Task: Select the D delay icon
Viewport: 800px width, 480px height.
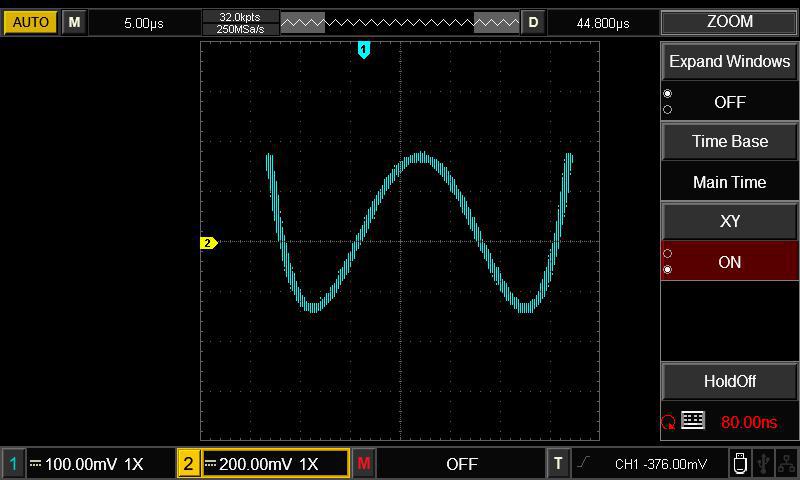Action: (x=533, y=22)
